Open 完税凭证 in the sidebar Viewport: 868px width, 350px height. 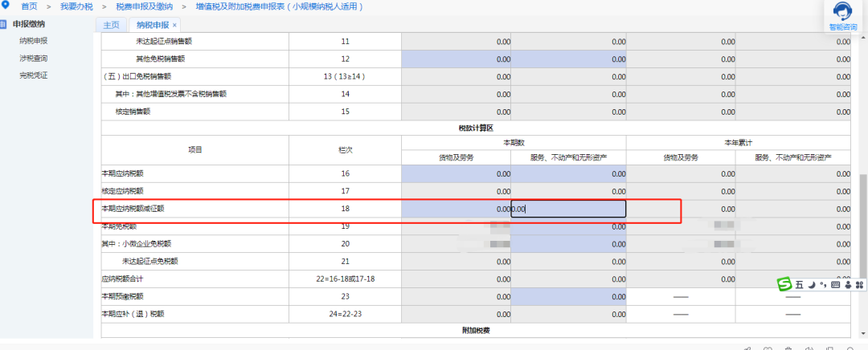[x=33, y=75]
